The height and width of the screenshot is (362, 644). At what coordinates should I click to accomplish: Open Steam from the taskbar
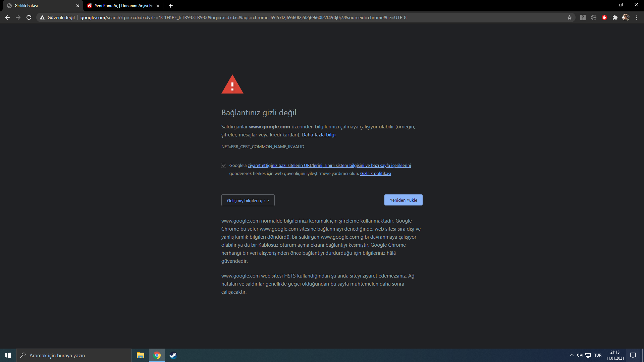click(173, 355)
